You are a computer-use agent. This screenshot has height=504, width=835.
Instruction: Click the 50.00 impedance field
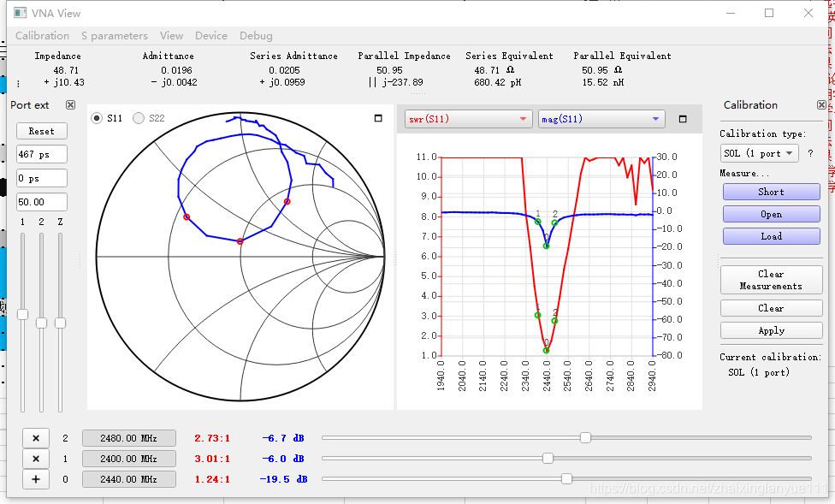(42, 202)
